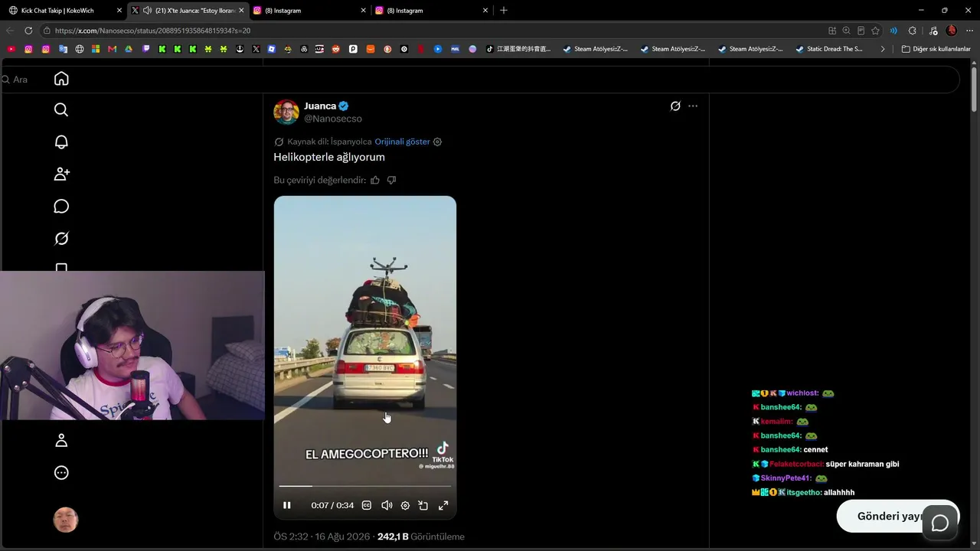Open the Diğer sık kullanılanlar folder

pyautogui.click(x=936, y=49)
